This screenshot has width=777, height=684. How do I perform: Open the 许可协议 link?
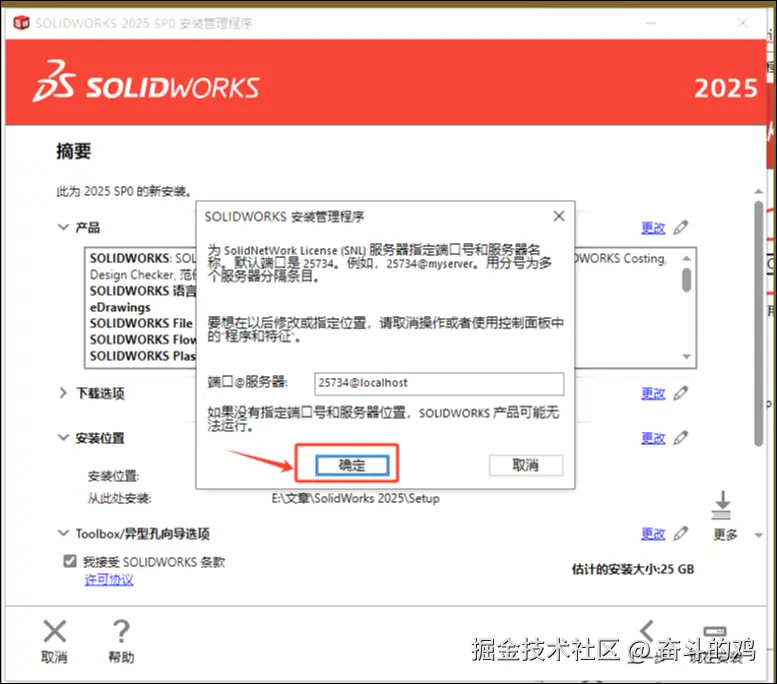click(x=109, y=579)
